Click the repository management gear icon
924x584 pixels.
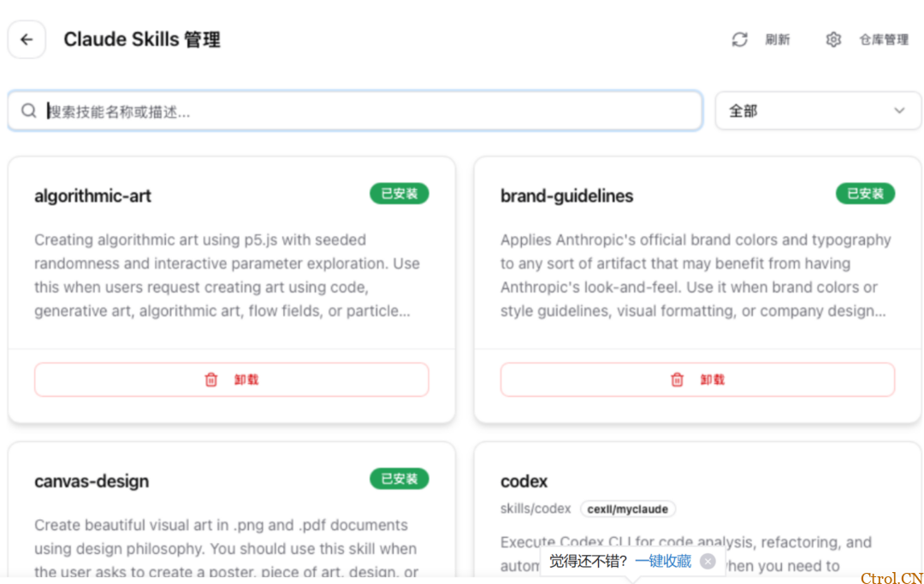tap(833, 39)
